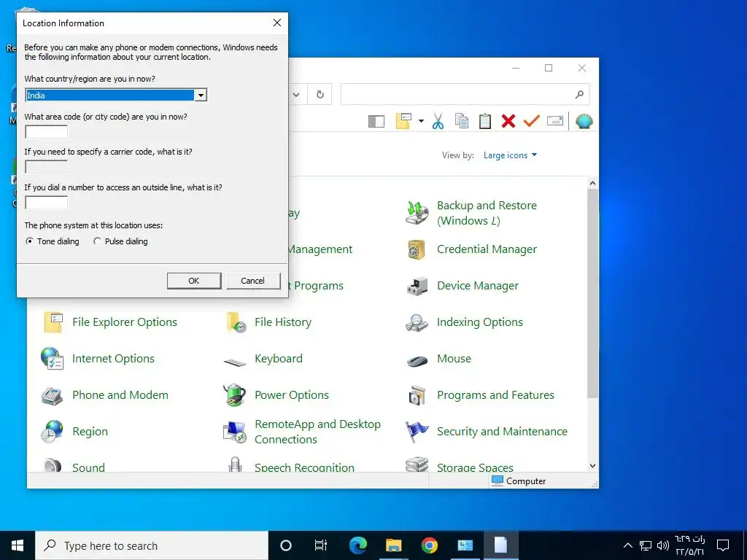Maximize the Control Panel window
The height and width of the screenshot is (560, 747).
pos(549,68)
